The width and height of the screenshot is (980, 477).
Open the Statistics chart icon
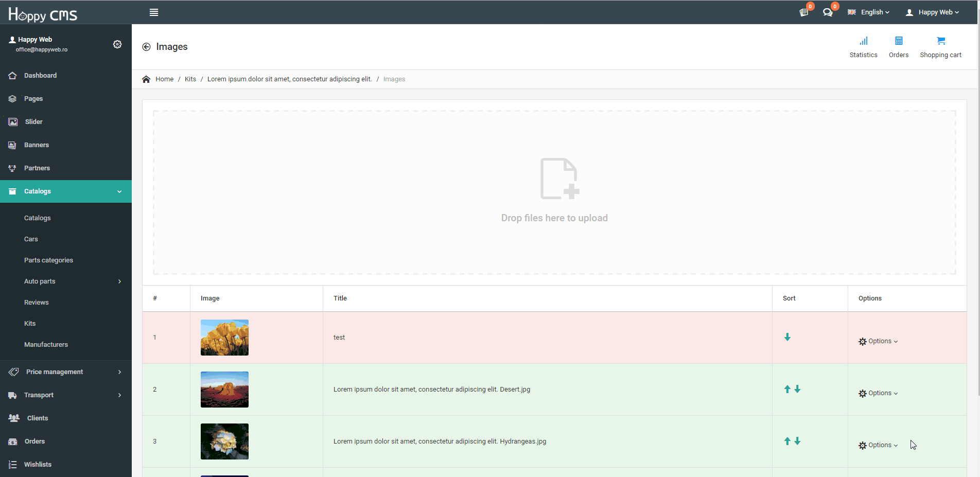pyautogui.click(x=864, y=41)
